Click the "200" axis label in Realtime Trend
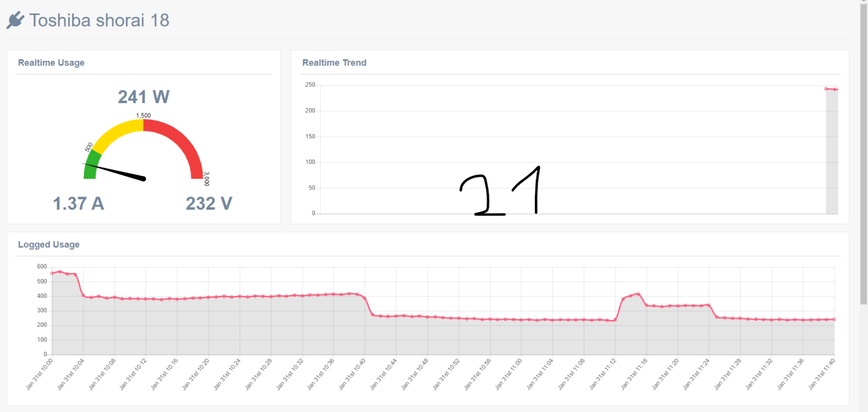This screenshot has width=868, height=412. click(310, 111)
